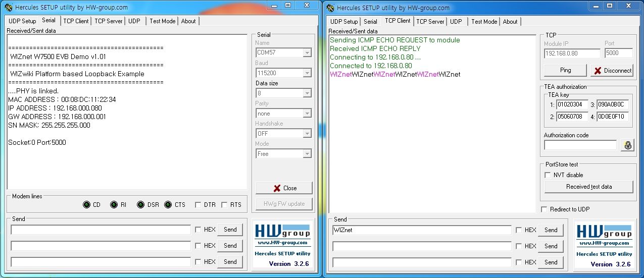Click first Send button in Serial window
This screenshot has height=278, width=644.
pyautogui.click(x=230, y=230)
